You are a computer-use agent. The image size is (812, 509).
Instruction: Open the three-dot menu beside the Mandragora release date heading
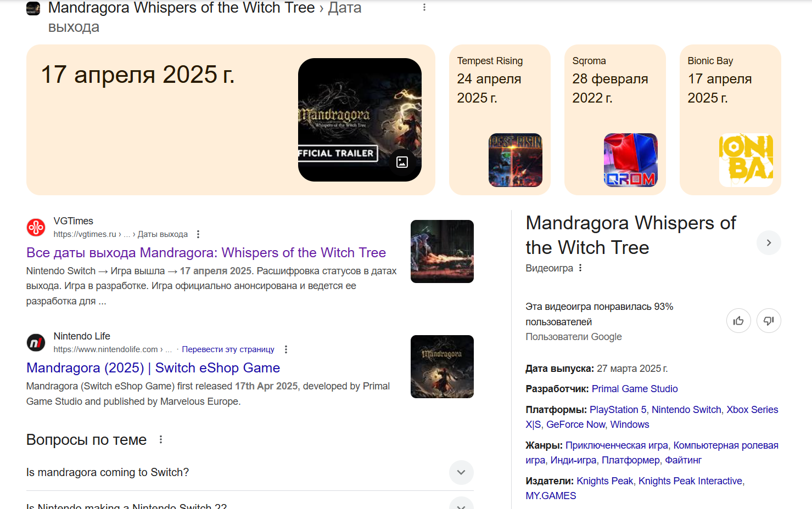[x=424, y=8]
